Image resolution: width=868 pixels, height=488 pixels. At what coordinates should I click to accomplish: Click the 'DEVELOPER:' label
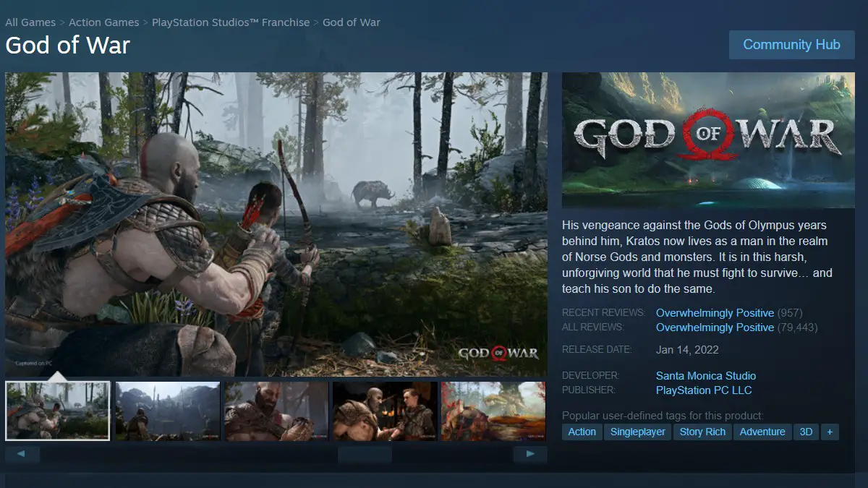pyautogui.click(x=591, y=376)
